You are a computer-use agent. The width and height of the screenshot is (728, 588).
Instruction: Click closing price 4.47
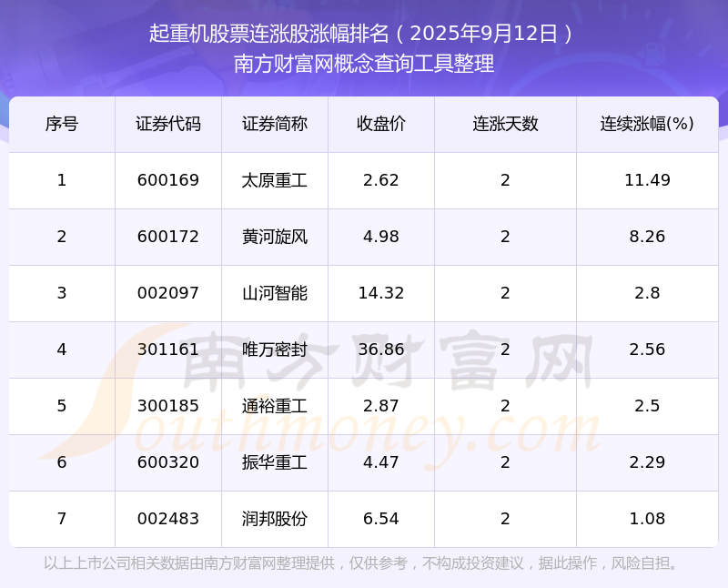[381, 462]
